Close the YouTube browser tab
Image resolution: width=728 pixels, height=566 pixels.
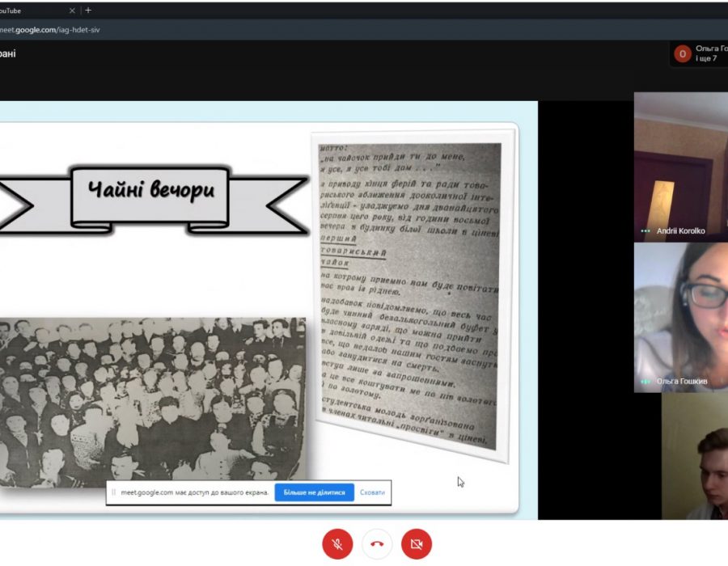[72, 11]
